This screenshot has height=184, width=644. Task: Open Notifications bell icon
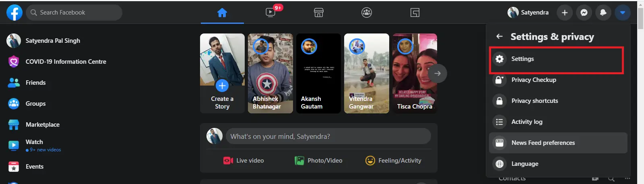(603, 13)
